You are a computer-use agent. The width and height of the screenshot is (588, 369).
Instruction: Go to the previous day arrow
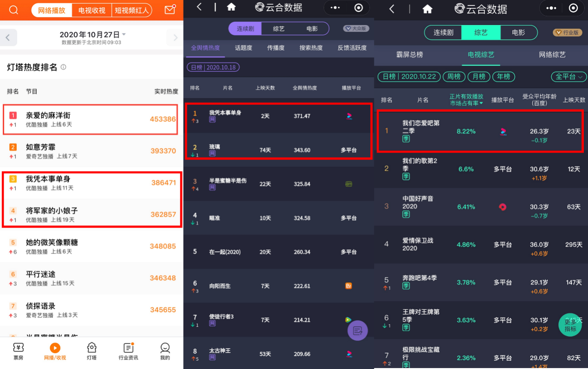pyautogui.click(x=8, y=38)
